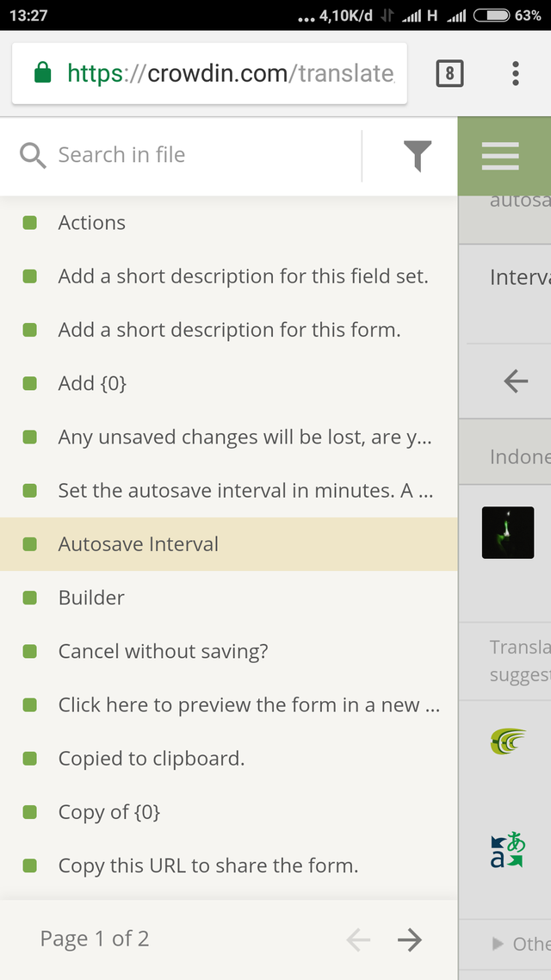Select the "Cancel without saving?" string
The height and width of the screenshot is (980, 551).
[163, 651]
